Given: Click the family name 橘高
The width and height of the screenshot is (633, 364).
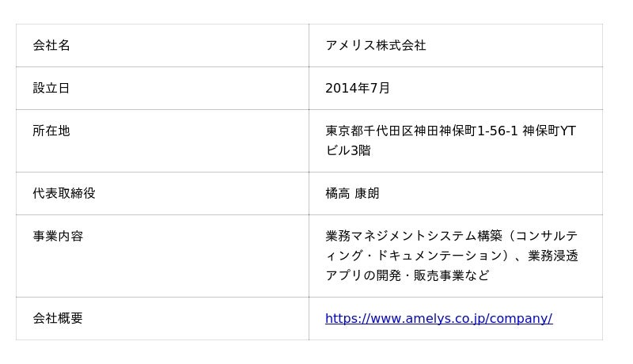Looking at the screenshot, I should pyautogui.click(x=337, y=194).
